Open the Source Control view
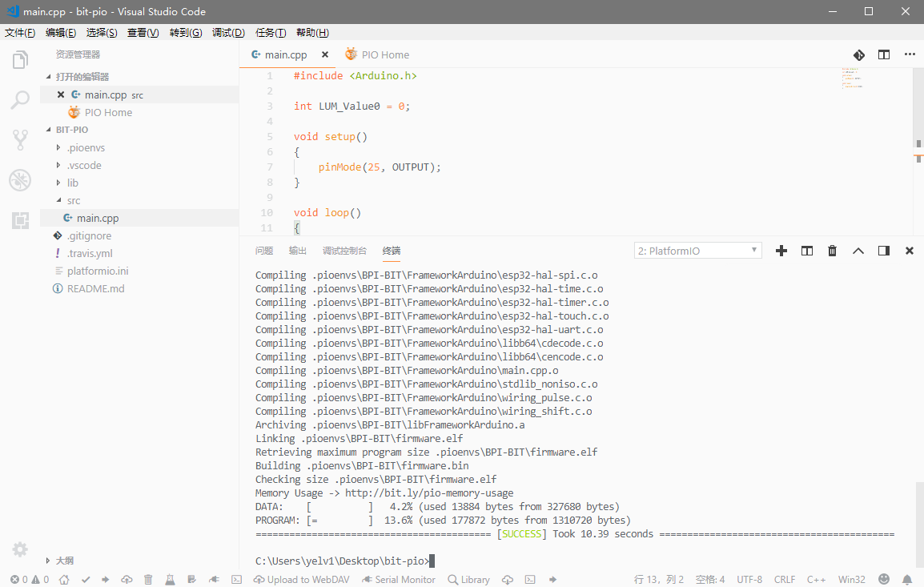 [x=20, y=141]
